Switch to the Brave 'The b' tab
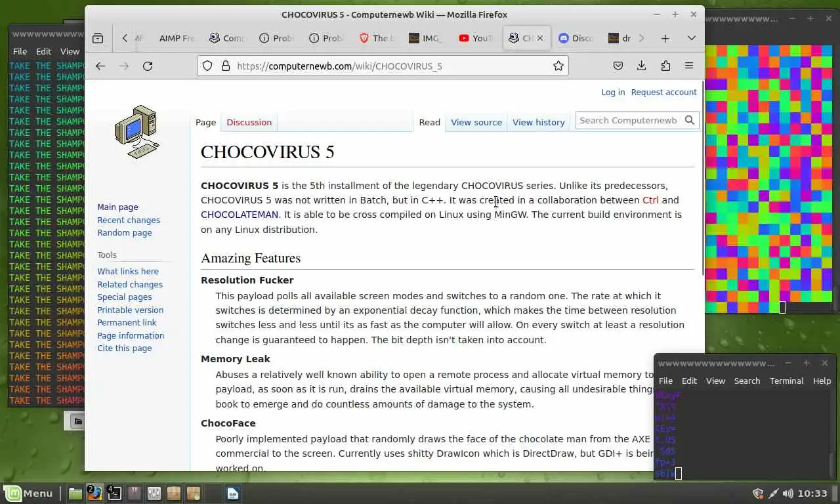 376,38
